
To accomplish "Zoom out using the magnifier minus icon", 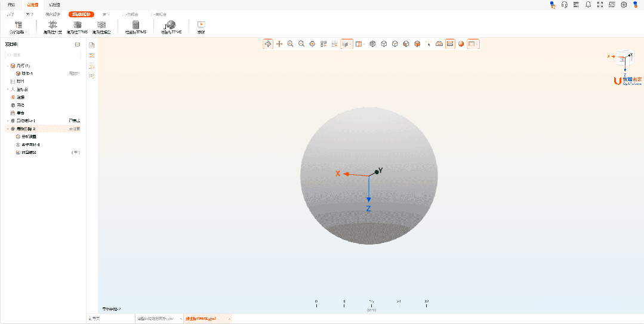I will (x=301, y=44).
